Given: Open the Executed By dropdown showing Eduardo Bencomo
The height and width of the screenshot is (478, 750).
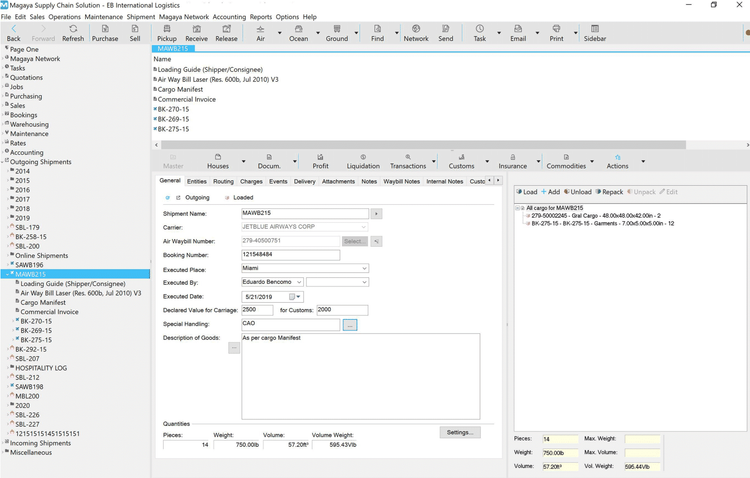Looking at the screenshot, I should (298, 283).
